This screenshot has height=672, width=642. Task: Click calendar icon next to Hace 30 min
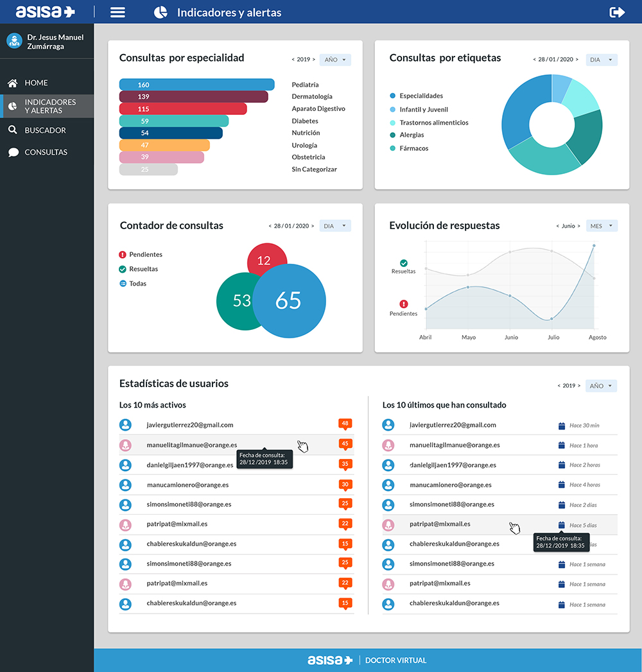coord(562,426)
